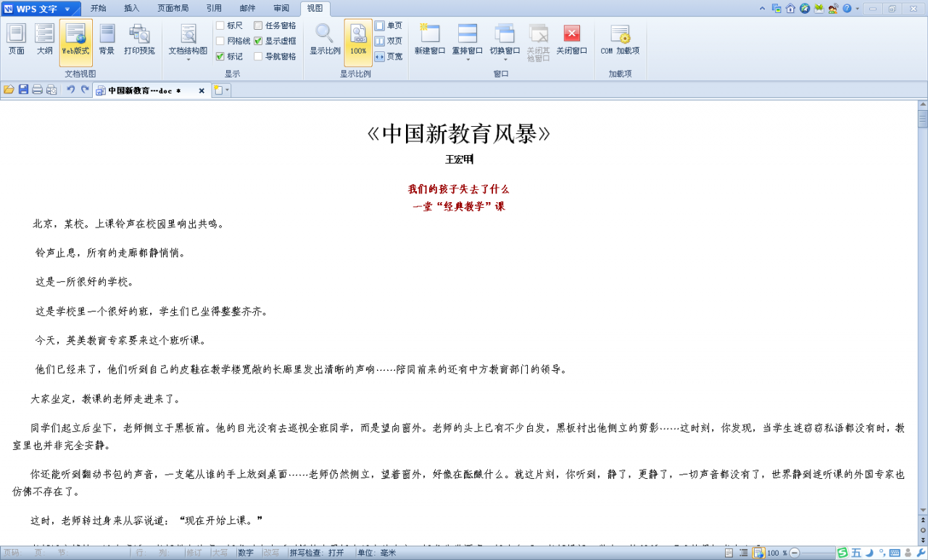
Task: Click the status bar zoom out minus button
Action: point(795,553)
